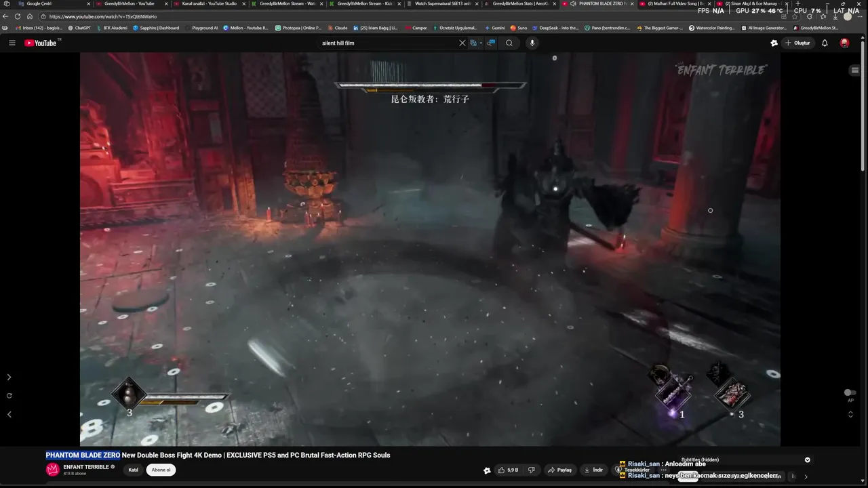Dislike the video with thumbs down
This screenshot has height=488, width=868.
[532, 470]
